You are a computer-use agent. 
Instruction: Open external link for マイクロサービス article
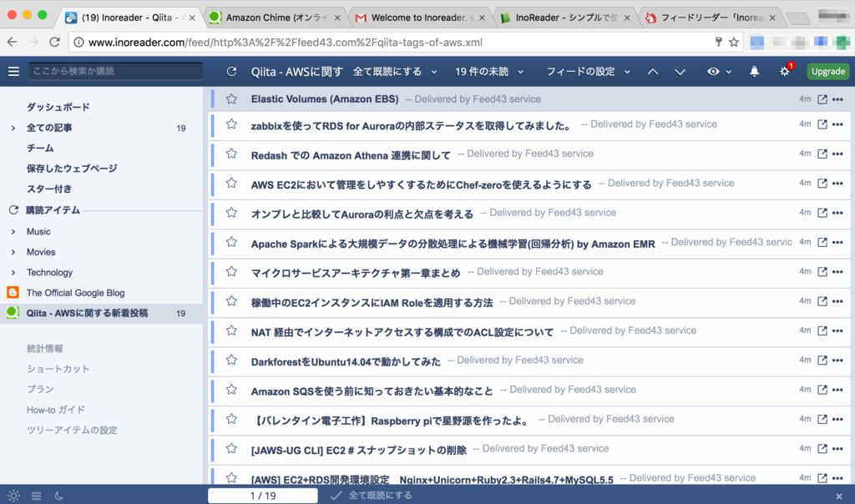pos(822,271)
